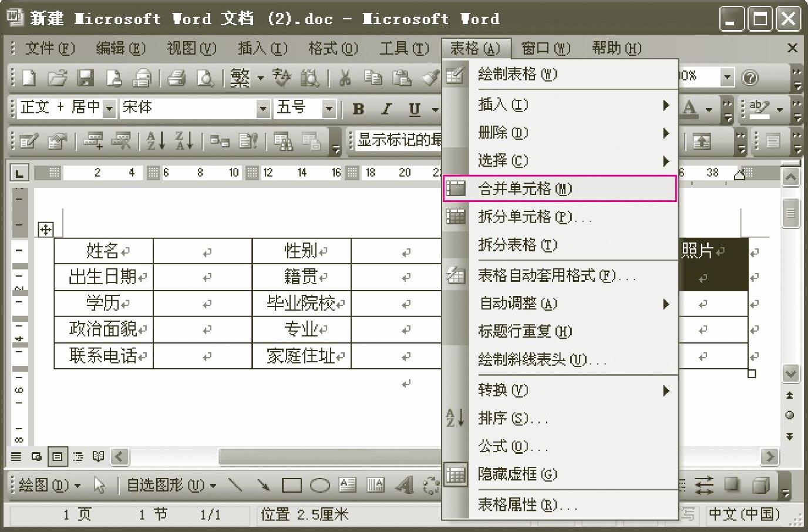Screen dimensions: 808x532
Task: Click the Cut scissors icon
Action: tap(345, 77)
